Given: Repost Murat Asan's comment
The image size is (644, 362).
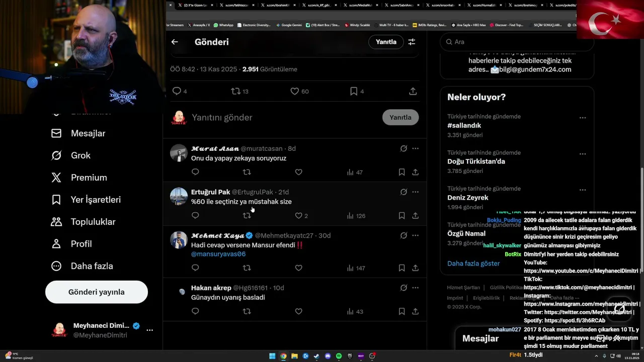Looking at the screenshot, I should [x=247, y=172].
